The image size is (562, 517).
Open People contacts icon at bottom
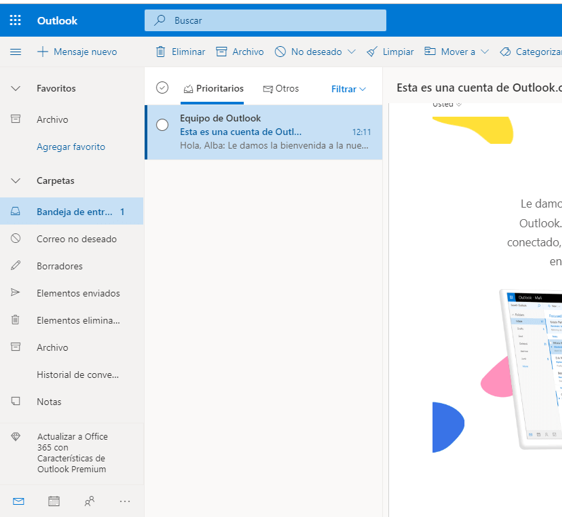click(x=89, y=501)
